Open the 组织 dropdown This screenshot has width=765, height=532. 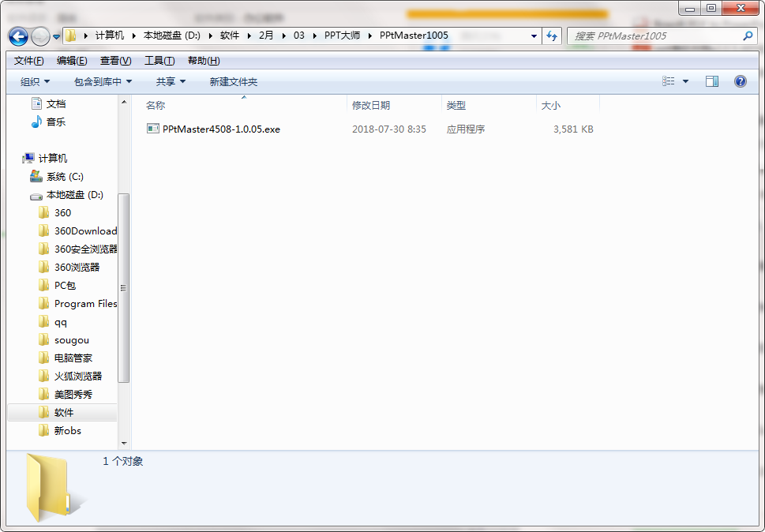click(35, 81)
